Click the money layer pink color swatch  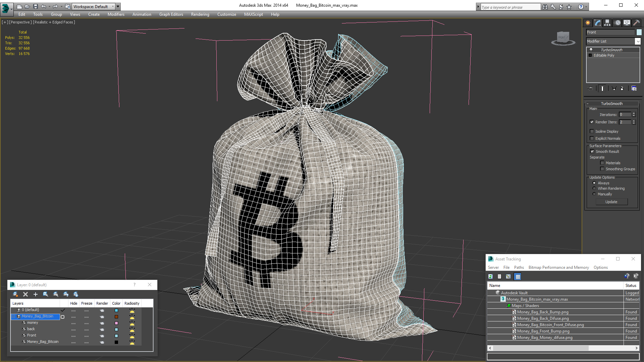[116, 323]
